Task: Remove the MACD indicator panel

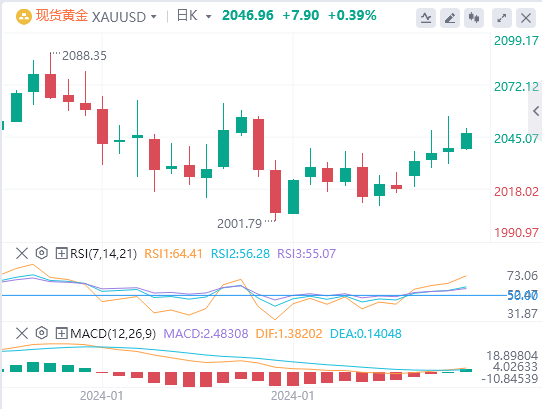Action: [x=22, y=334]
